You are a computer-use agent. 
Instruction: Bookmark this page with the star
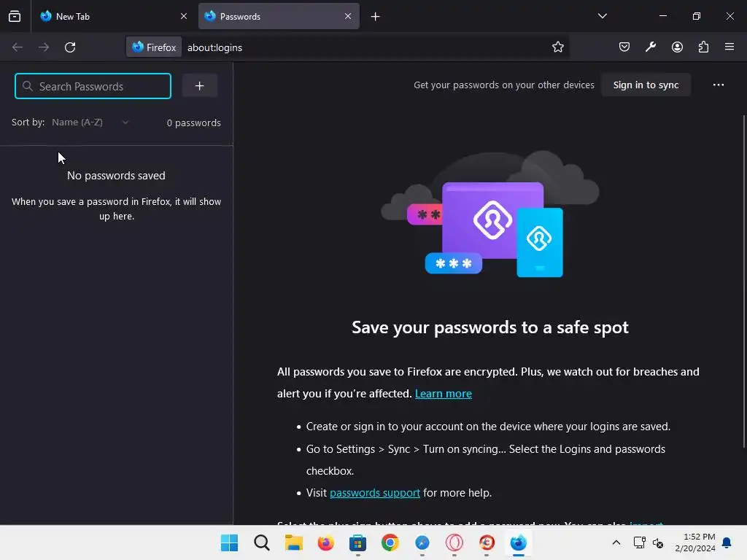click(x=558, y=47)
